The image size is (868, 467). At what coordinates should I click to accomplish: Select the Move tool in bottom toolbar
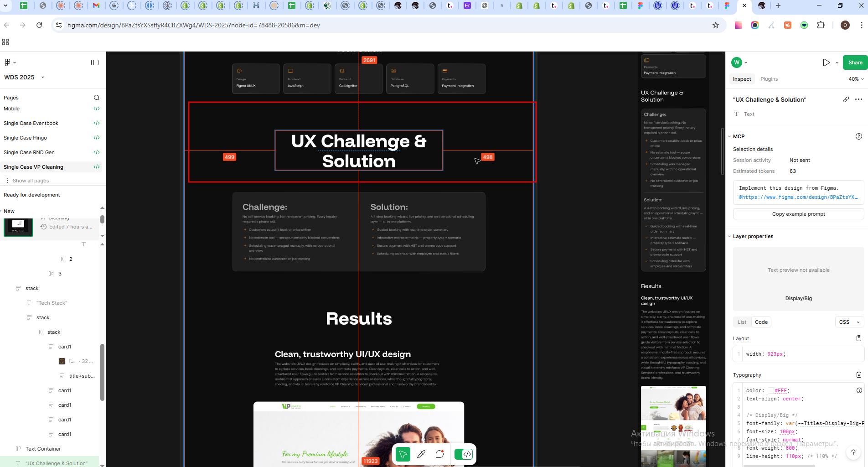pos(403,454)
